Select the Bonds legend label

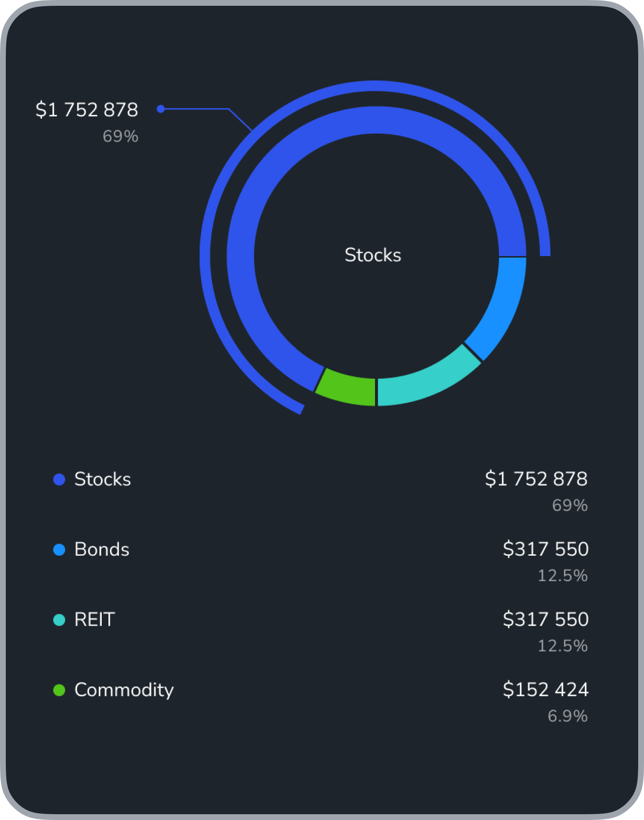click(102, 550)
